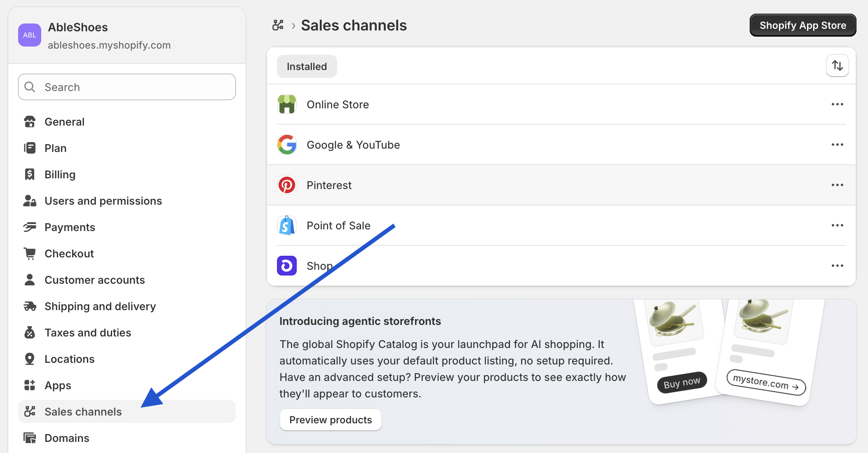Click the sort arrows icon button

pos(837,66)
